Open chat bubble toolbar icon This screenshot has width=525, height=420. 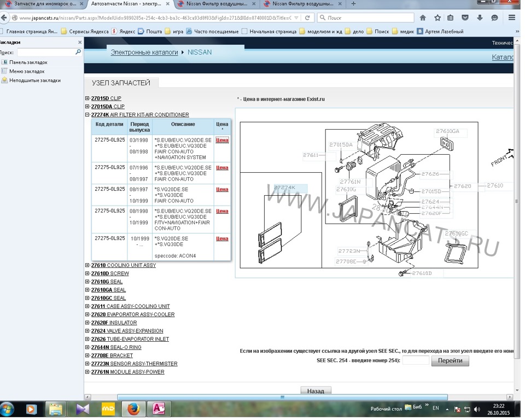click(494, 17)
